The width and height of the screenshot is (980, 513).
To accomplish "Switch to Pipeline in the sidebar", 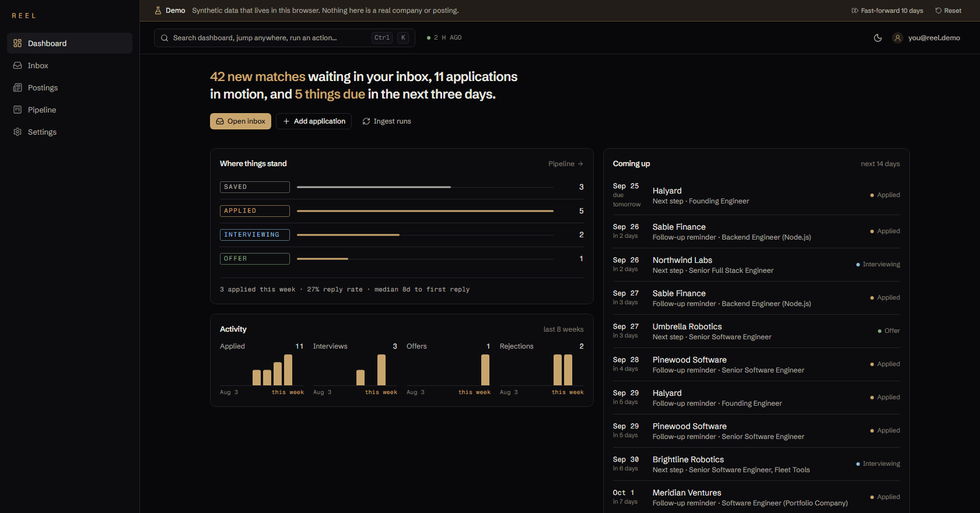I will 69,110.
